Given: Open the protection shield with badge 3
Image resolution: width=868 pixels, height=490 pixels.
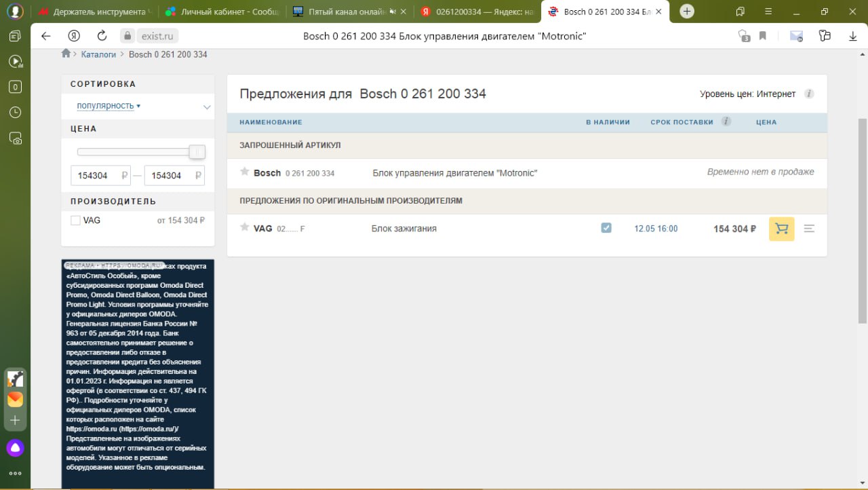Looking at the screenshot, I should pos(744,36).
